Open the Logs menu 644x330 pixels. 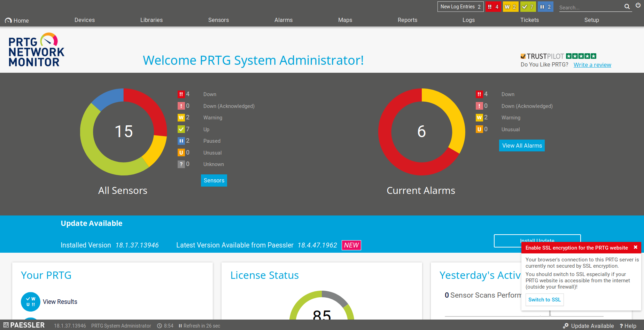click(x=468, y=20)
